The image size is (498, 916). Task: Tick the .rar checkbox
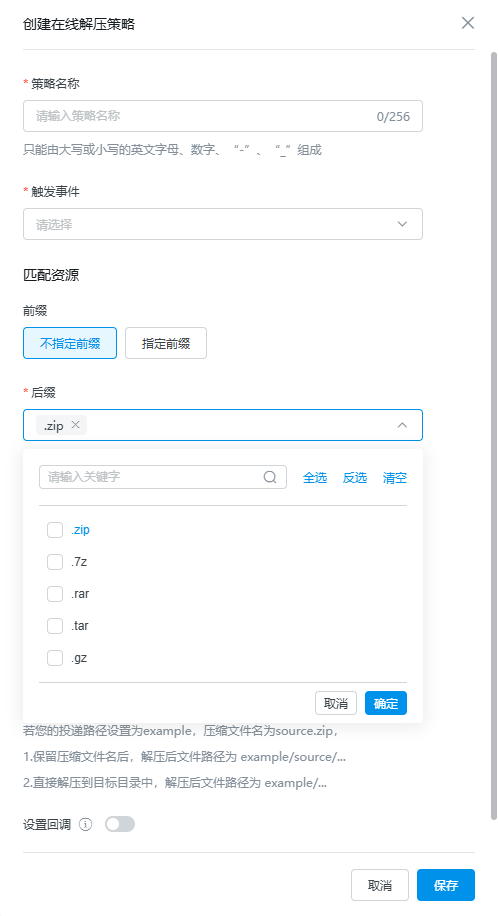(x=55, y=594)
